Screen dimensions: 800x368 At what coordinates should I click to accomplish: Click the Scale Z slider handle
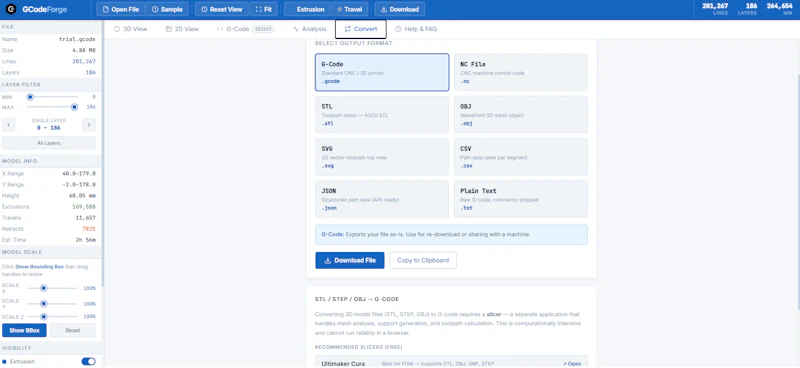44,316
